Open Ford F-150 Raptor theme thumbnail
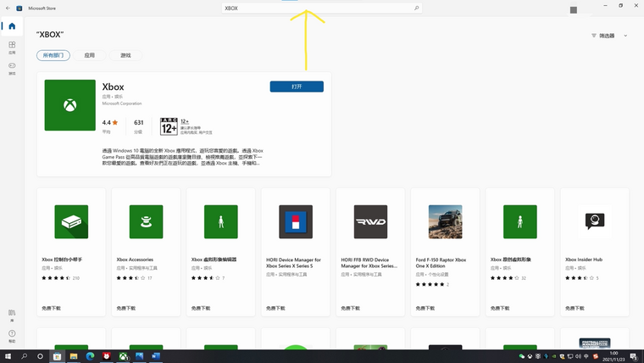Viewport: 644px width, 363px height. coord(445,221)
